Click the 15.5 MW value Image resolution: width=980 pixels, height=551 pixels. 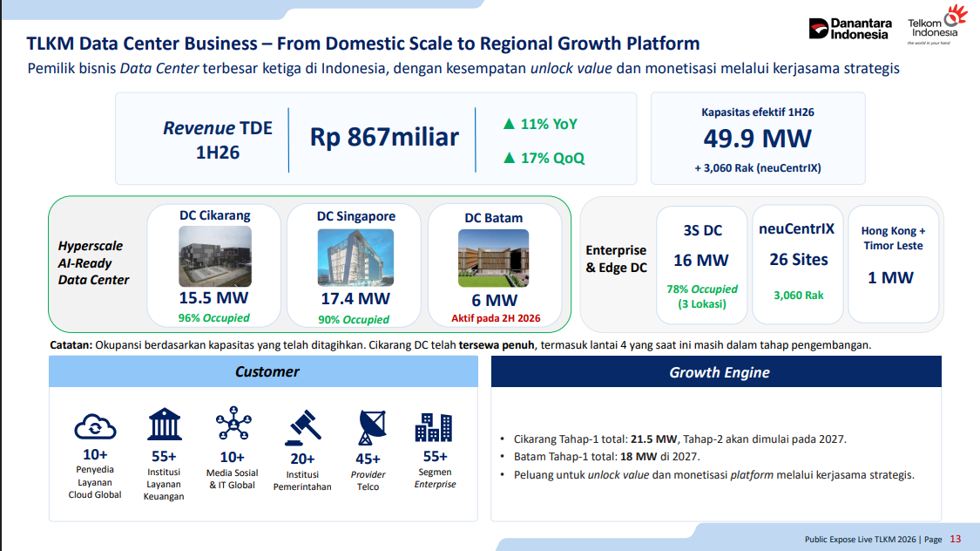coord(213,297)
